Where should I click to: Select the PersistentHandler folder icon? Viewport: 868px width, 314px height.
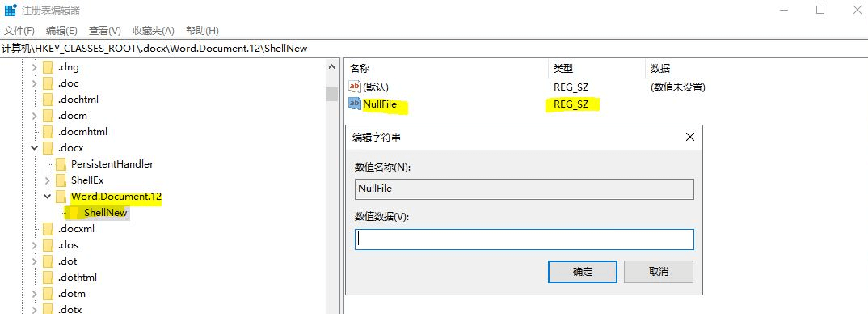61,164
